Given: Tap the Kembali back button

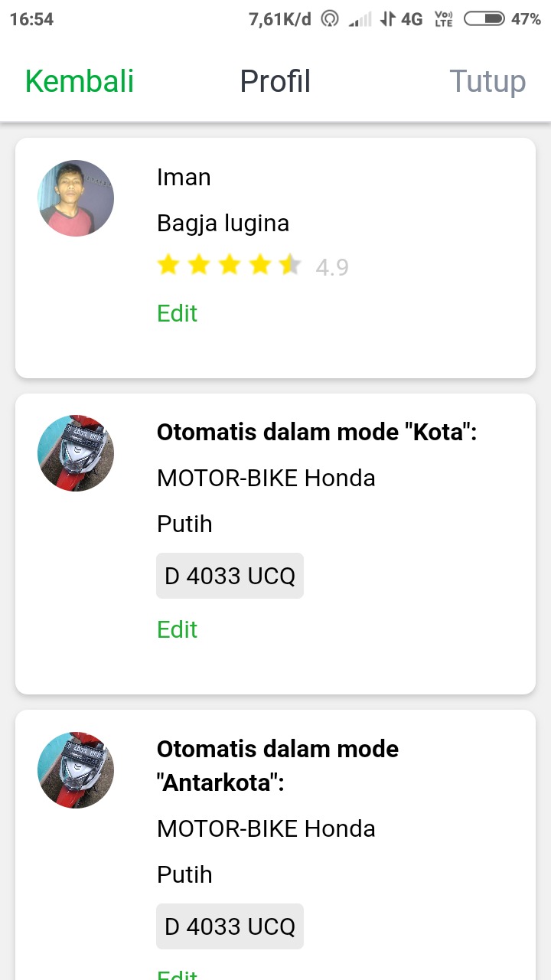Looking at the screenshot, I should click(80, 81).
